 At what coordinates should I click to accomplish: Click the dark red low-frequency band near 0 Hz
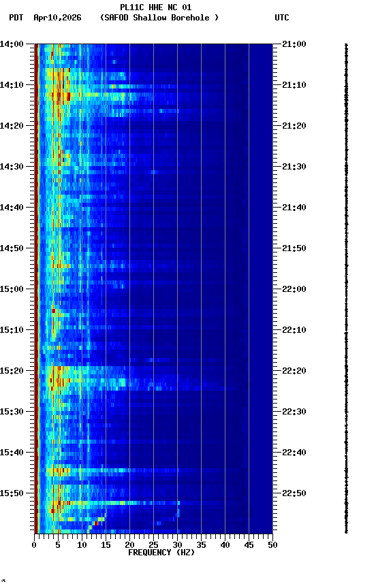coord(36,289)
